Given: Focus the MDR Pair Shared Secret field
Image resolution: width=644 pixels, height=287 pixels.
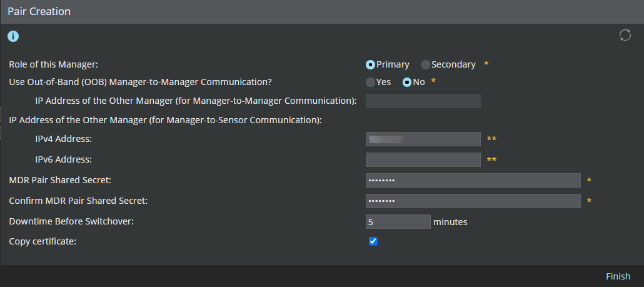Looking at the screenshot, I should (x=473, y=180).
